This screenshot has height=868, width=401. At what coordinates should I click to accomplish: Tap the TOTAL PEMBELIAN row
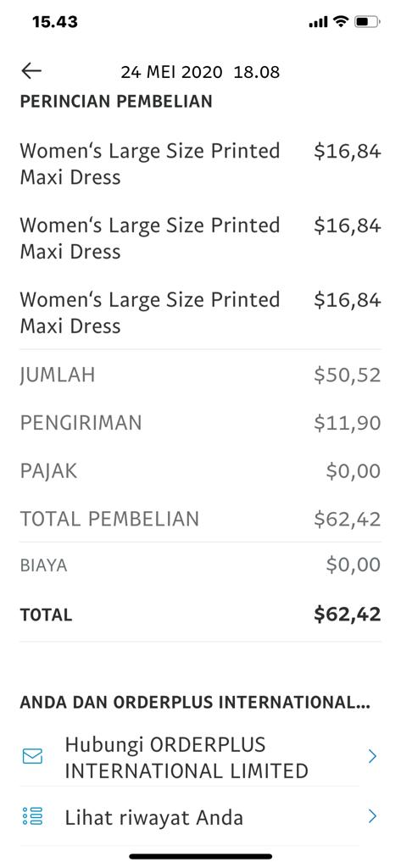click(200, 520)
